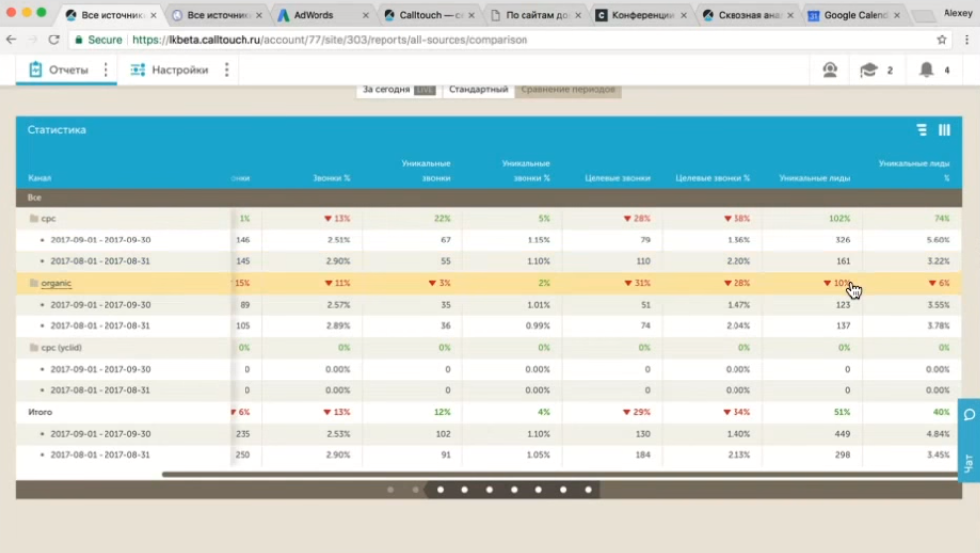The width and height of the screenshot is (980, 553).
Task: Select the Сравнение периодов report mode
Action: (568, 90)
